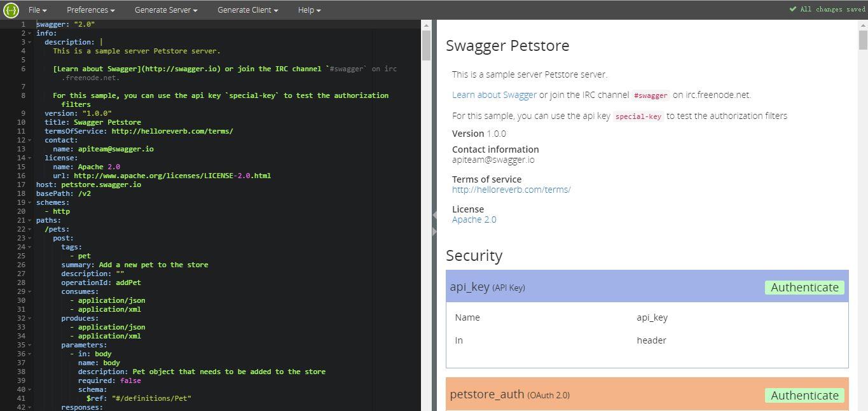Click the 'Security' heading in preview

coord(474,256)
